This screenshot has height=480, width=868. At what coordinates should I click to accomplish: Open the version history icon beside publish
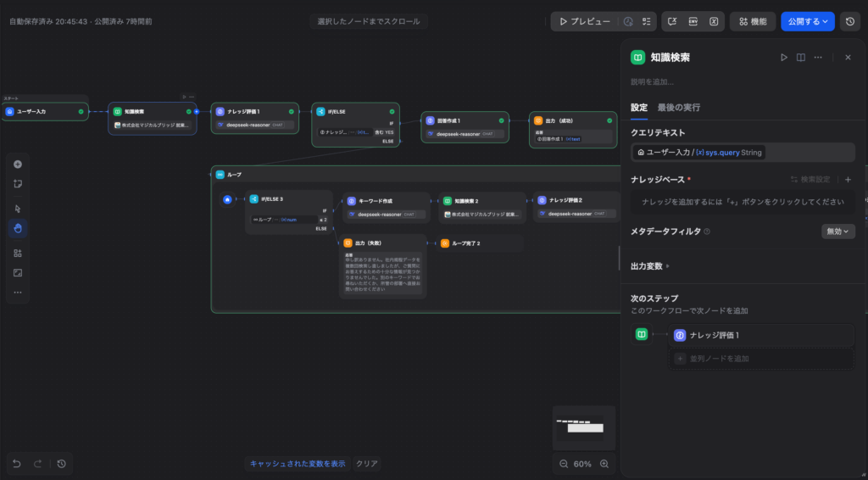[x=850, y=21]
